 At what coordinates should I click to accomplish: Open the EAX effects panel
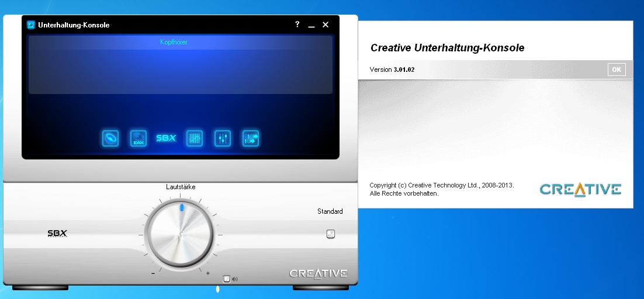[139, 138]
